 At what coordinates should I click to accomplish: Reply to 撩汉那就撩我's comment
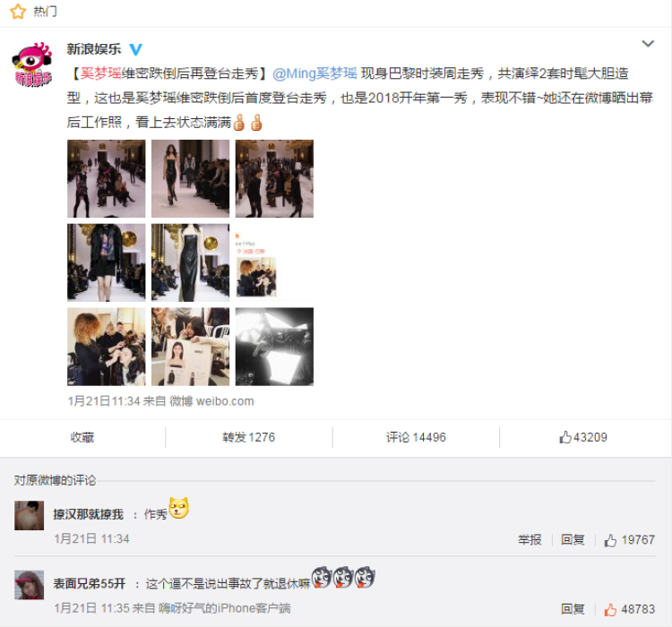click(573, 539)
